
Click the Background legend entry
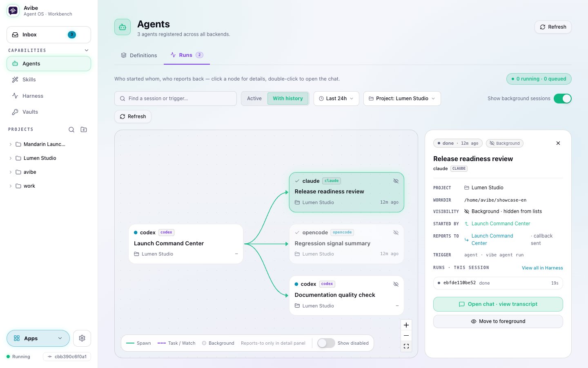218,343
